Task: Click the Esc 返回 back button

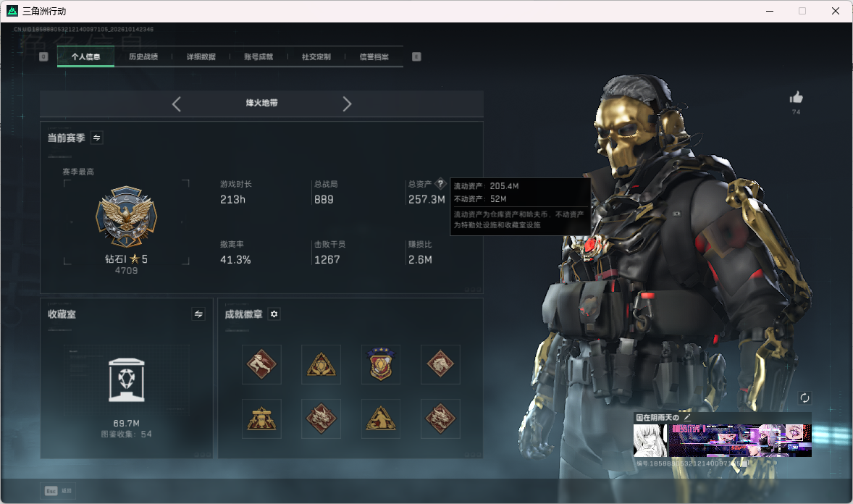Action: (58, 491)
